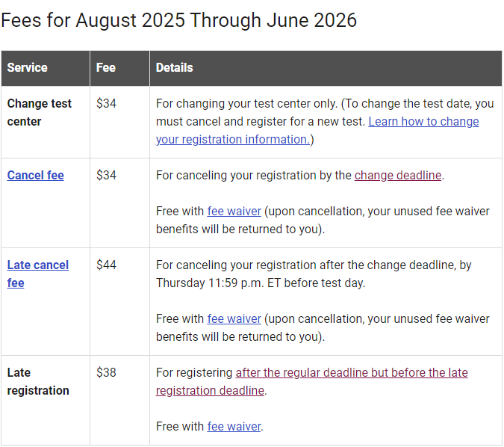Click the $38 late registration fee amount
The width and height of the screenshot is (504, 447).
tap(107, 373)
